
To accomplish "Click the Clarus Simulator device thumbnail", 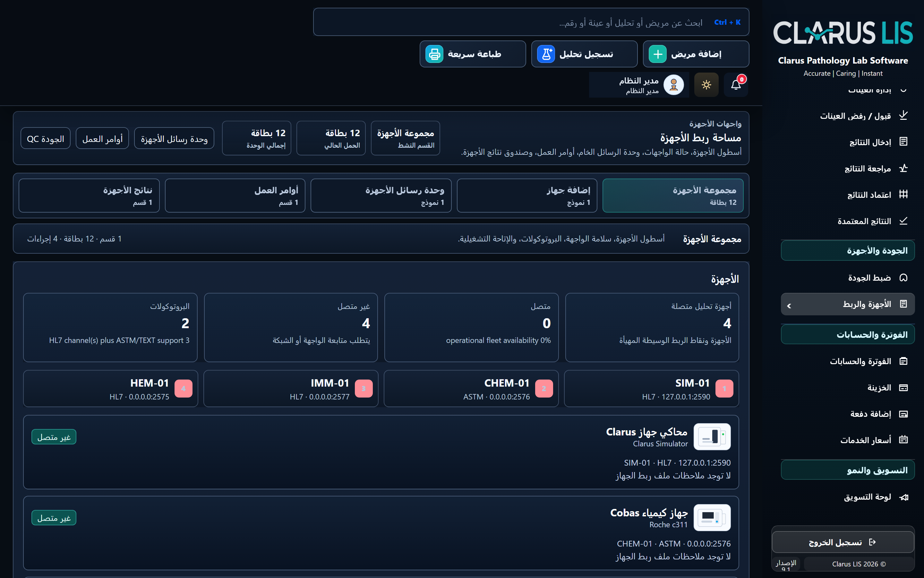I will tap(712, 437).
